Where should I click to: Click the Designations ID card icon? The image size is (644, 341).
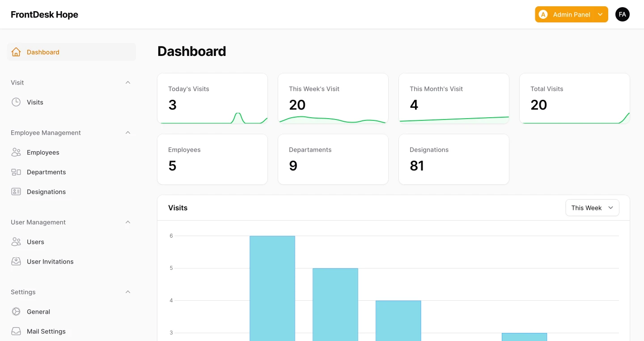[16, 192]
